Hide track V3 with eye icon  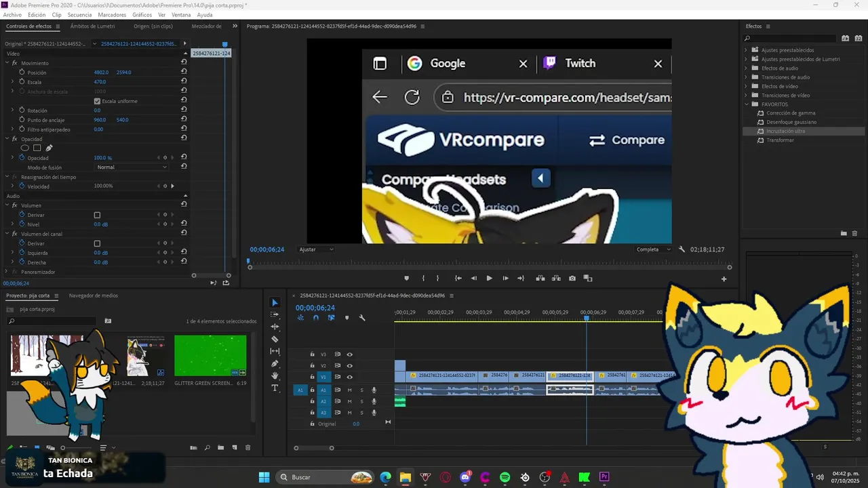(350, 354)
